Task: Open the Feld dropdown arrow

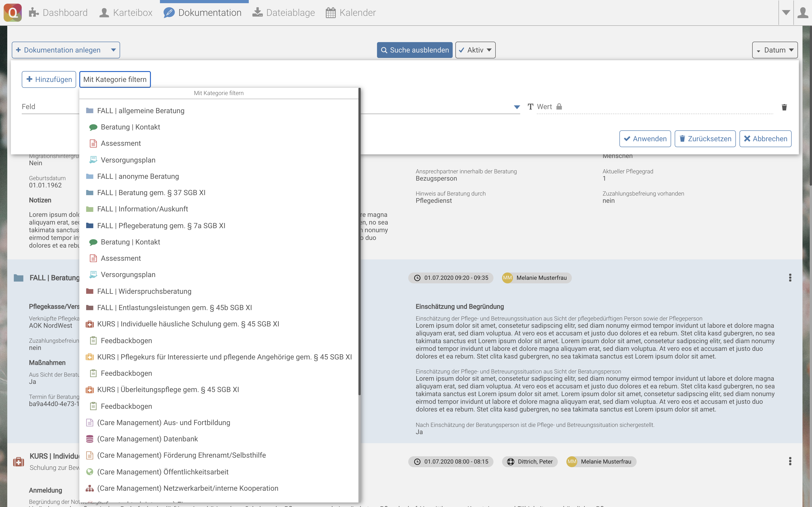Action: [517, 107]
